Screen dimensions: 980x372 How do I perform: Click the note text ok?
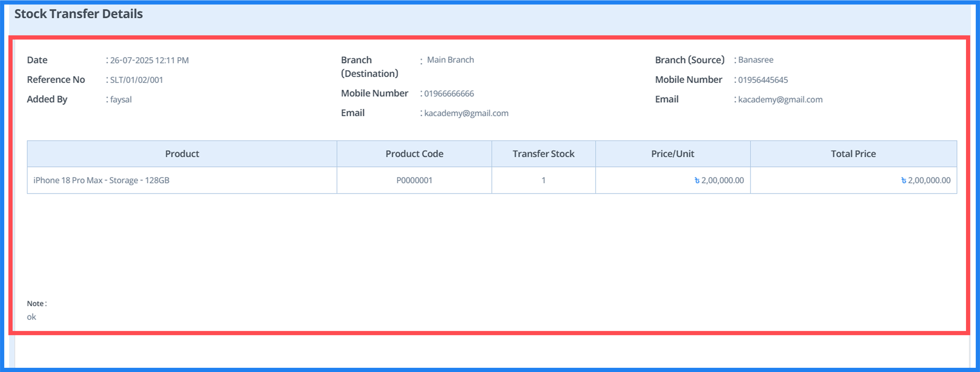point(31,317)
